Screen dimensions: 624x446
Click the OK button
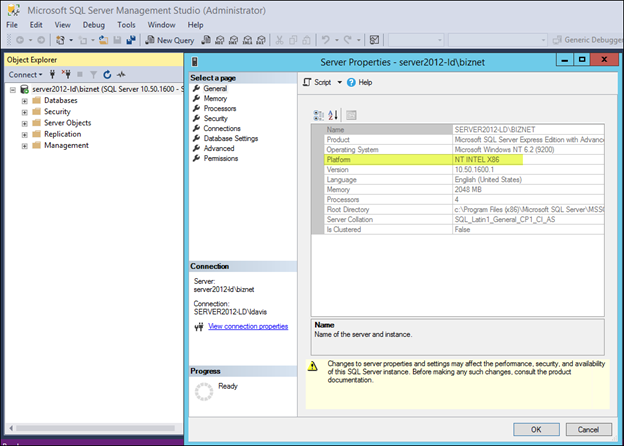(x=536, y=429)
